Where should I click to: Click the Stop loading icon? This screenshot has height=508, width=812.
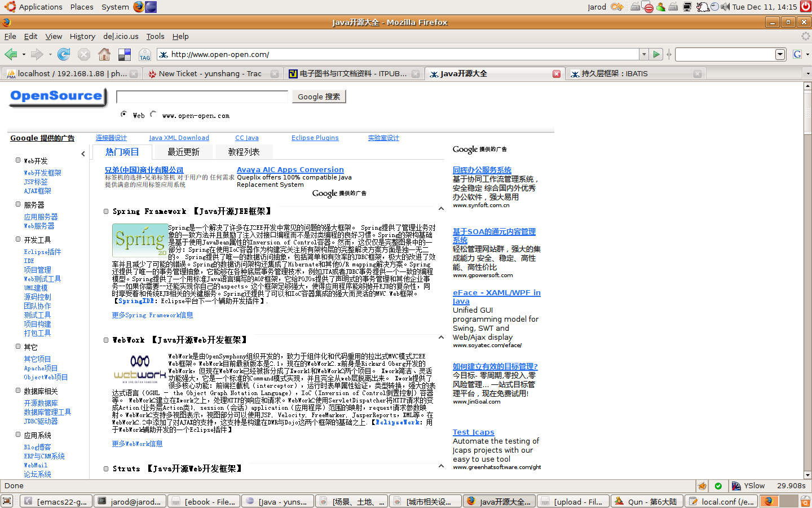point(84,54)
